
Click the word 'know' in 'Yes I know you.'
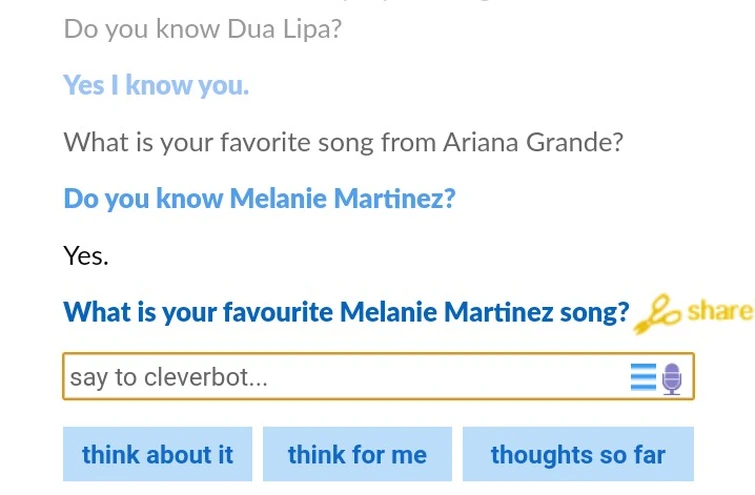[x=159, y=86]
